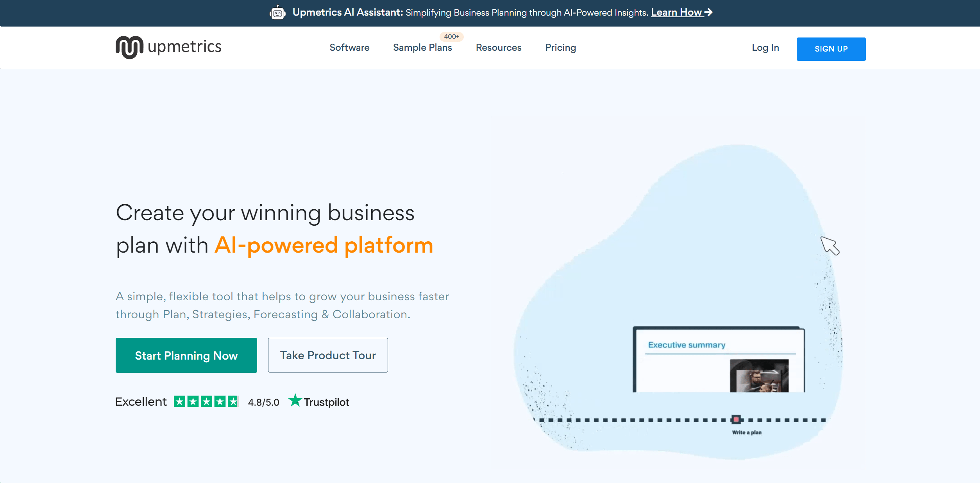
Task: Click the Executive summary preview thumbnail
Action: tap(719, 359)
